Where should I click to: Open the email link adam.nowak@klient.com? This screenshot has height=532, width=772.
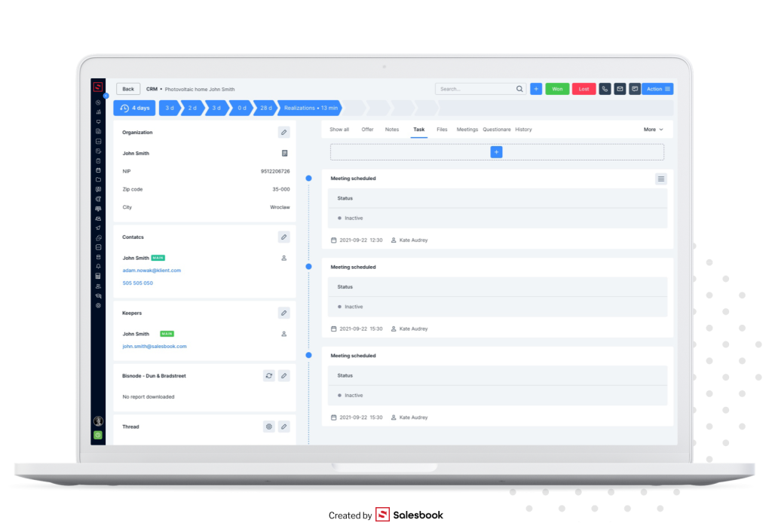point(152,270)
